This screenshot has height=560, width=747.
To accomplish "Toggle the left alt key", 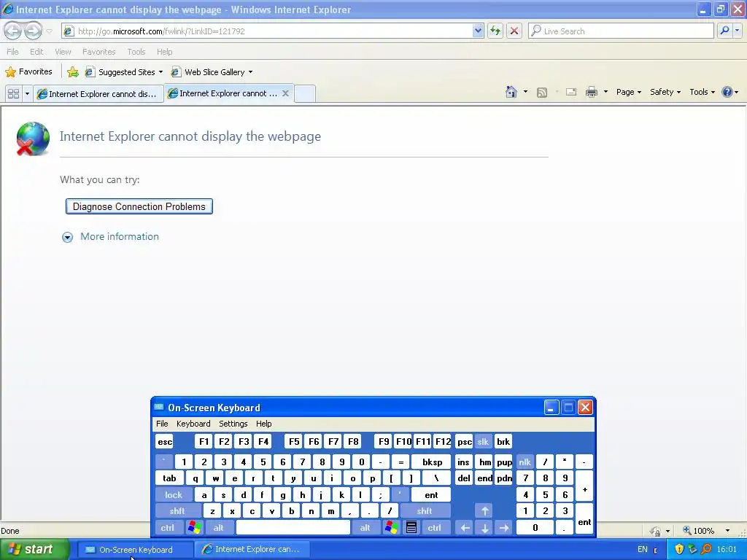I will [x=218, y=528].
